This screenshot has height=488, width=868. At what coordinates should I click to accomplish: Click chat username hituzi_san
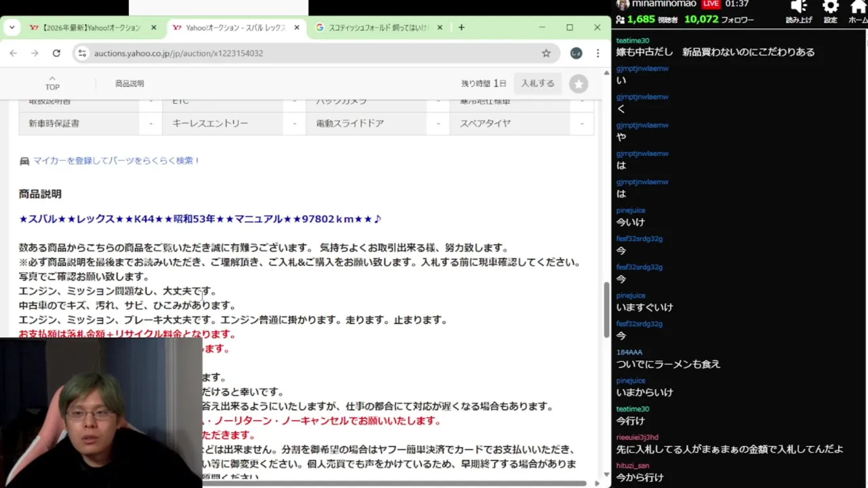633,466
